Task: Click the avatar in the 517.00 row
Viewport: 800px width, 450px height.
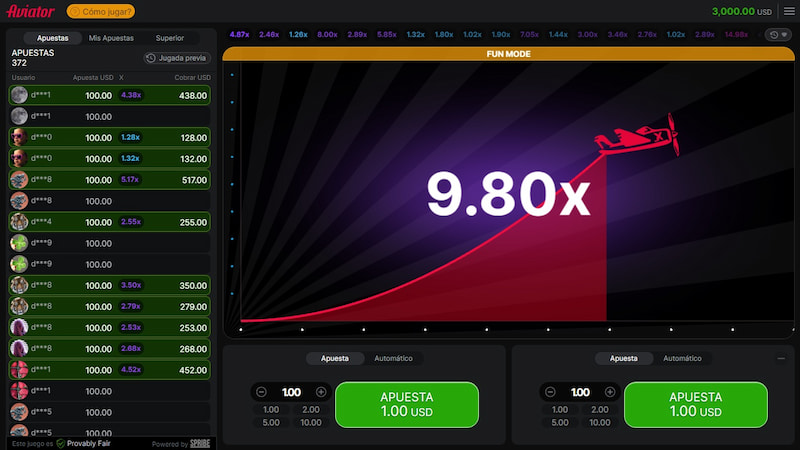Action: (19, 180)
